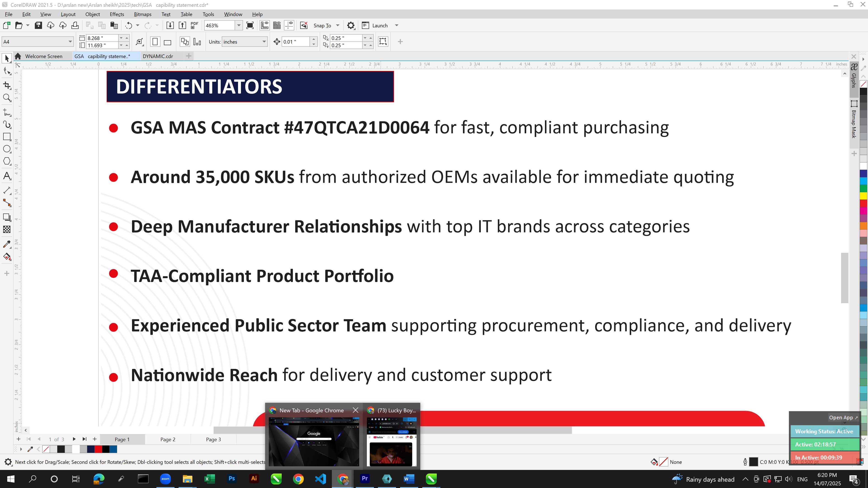The image size is (868, 488).
Task: Toggle Treat all objects as filled
Action: [x=383, y=41]
